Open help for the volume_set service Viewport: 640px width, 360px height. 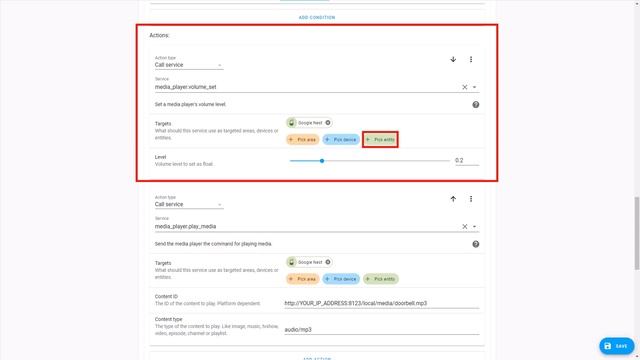point(476,104)
